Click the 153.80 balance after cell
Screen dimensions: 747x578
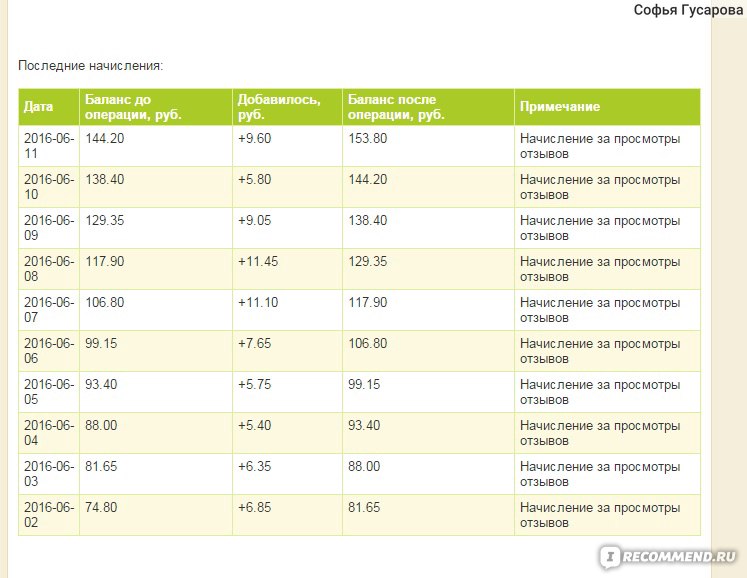[428, 146]
